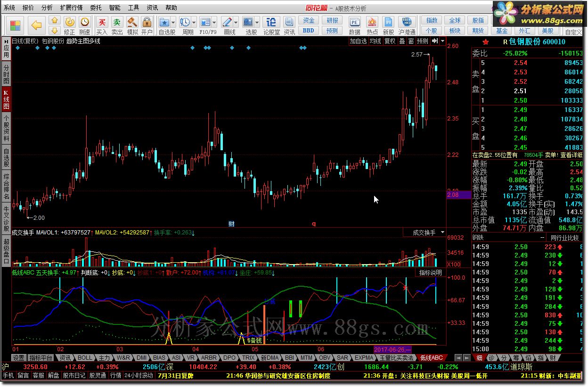Click the 2017-06-26 date marker on timeline
This screenshot has height=387, width=588.
tap(392, 349)
